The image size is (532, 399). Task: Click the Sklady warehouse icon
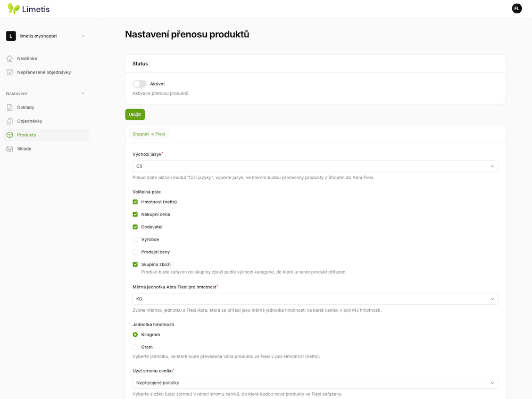pyautogui.click(x=10, y=148)
